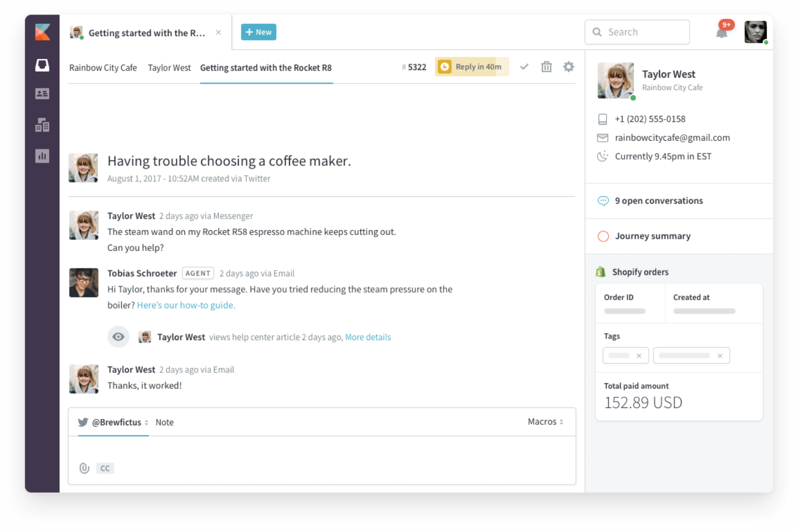The image size is (798, 532).
Task: Open the notifications bell icon
Action: point(722,33)
